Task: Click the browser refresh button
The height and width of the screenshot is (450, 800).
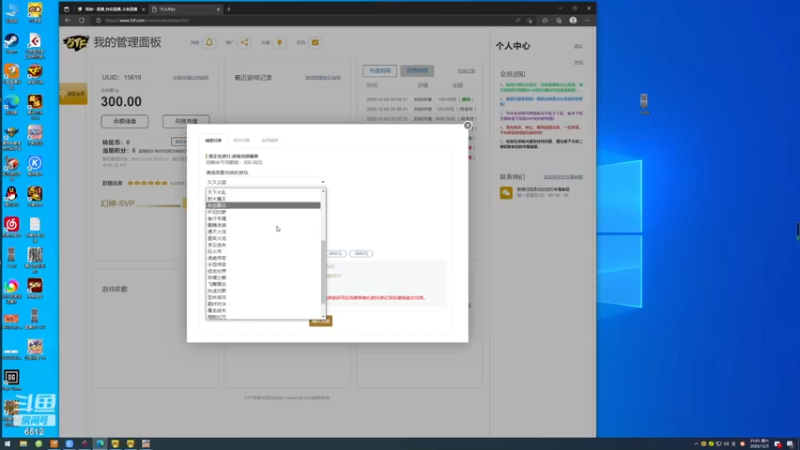Action: 82,20
